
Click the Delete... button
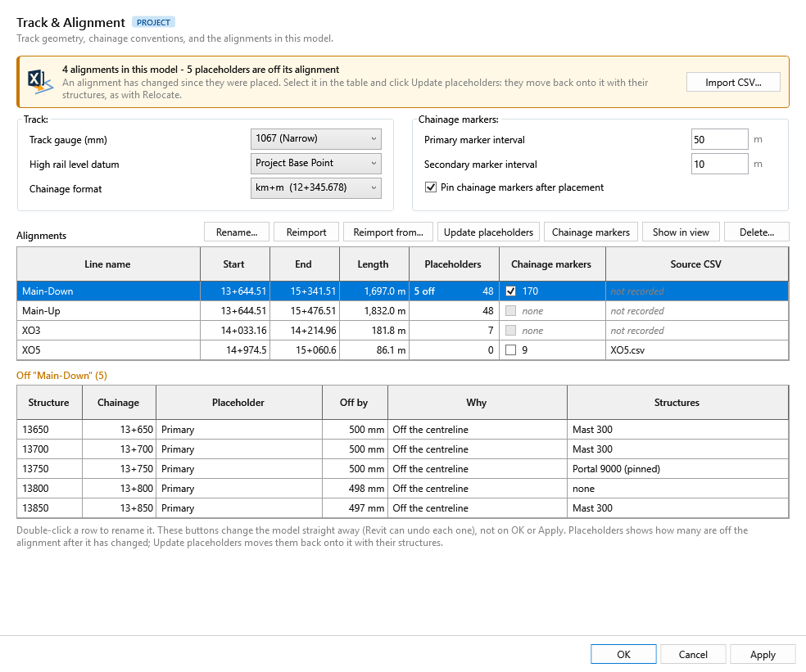(757, 232)
